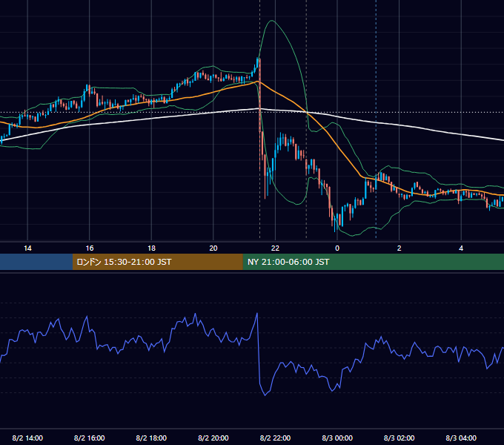This screenshot has height=445, width=504.
Task: Click the 0 hour label on price chart axis
Action: click(337, 248)
